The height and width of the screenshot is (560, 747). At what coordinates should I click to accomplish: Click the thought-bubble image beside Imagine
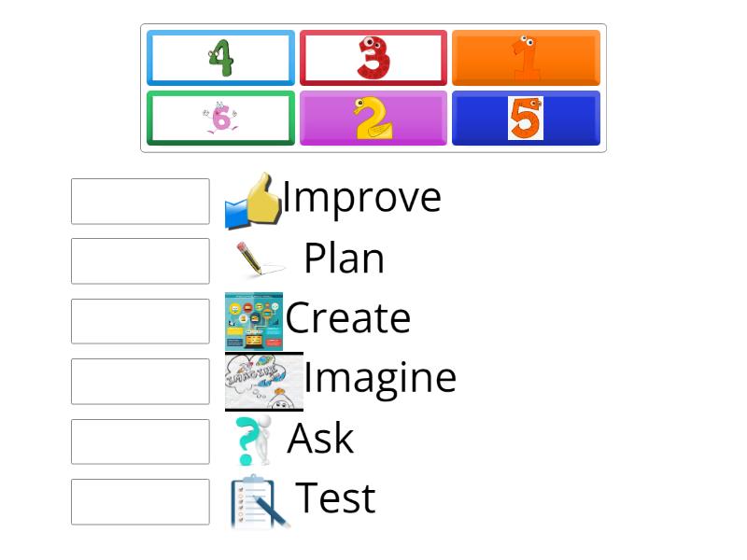[264, 378]
